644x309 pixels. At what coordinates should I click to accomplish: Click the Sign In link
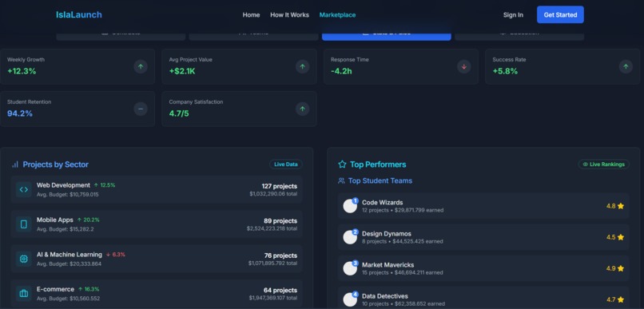click(513, 15)
